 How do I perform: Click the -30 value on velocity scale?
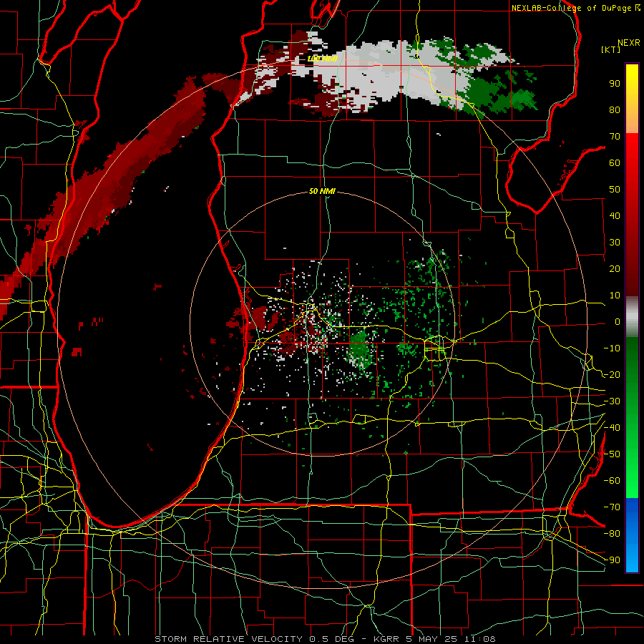click(612, 401)
